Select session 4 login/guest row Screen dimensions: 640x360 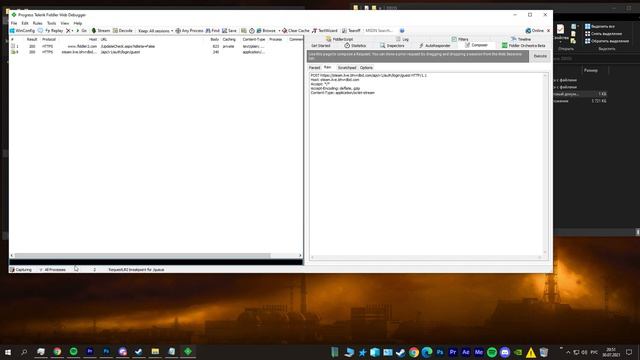coord(156,52)
